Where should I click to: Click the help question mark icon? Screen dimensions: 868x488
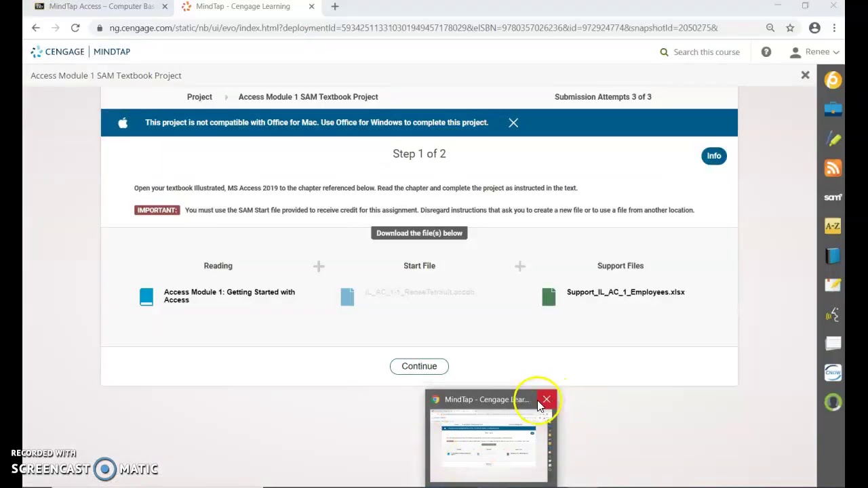click(766, 52)
